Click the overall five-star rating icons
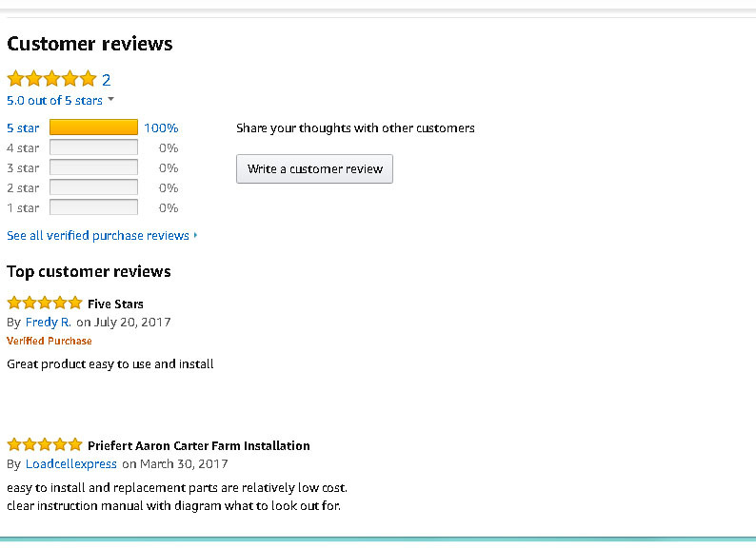This screenshot has height=549, width=756. tap(51, 79)
